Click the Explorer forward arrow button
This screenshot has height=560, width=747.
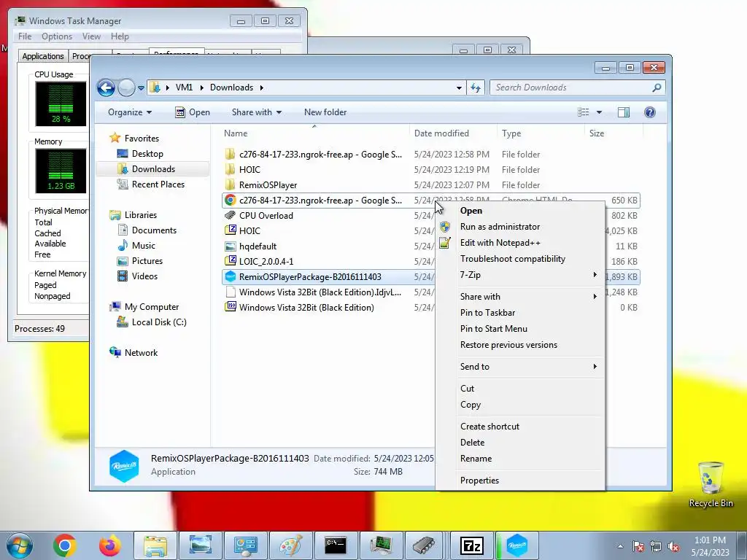coord(126,87)
